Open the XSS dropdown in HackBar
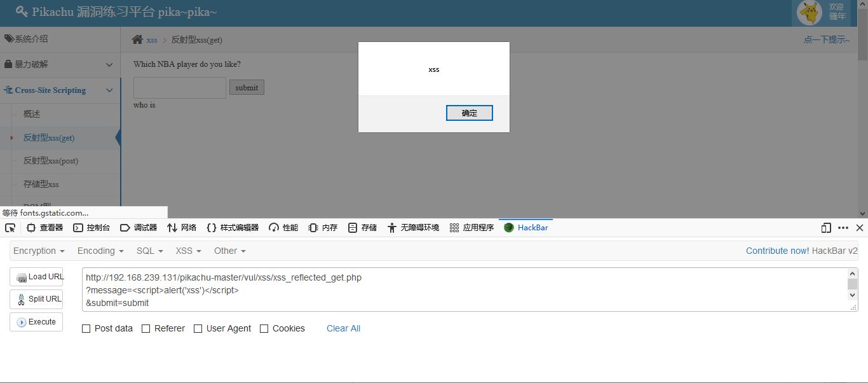 point(189,251)
